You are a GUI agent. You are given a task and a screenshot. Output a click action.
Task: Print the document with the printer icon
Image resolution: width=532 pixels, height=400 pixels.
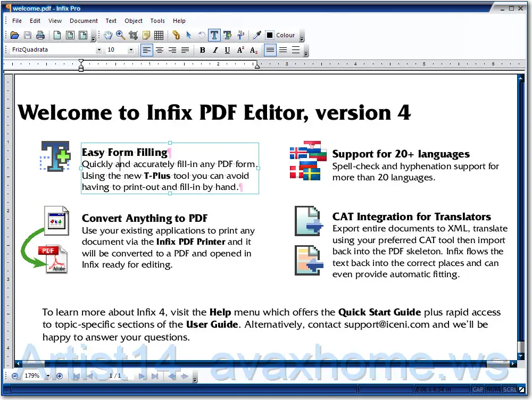[x=40, y=35]
